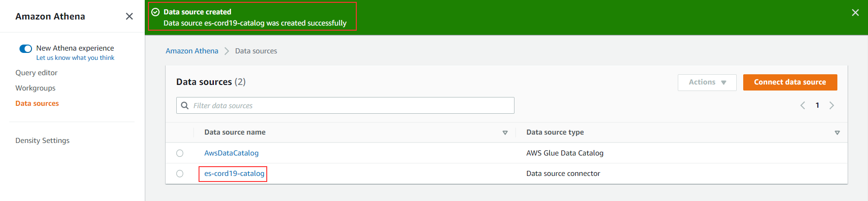Focus the Filter data sources search field
Viewport: 868px width, 201px height.
point(345,105)
